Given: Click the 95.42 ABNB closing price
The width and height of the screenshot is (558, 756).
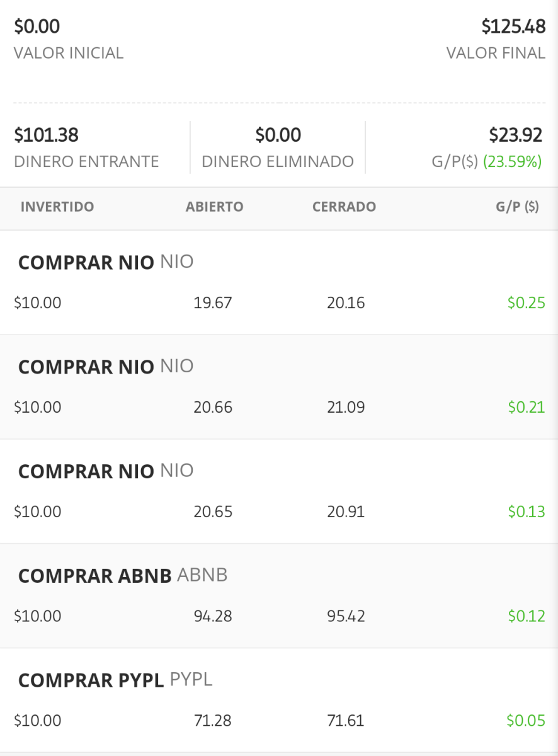Looking at the screenshot, I should pos(346,616).
